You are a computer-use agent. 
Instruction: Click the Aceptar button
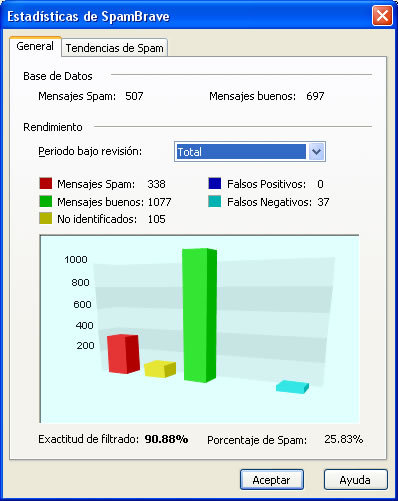point(272,480)
